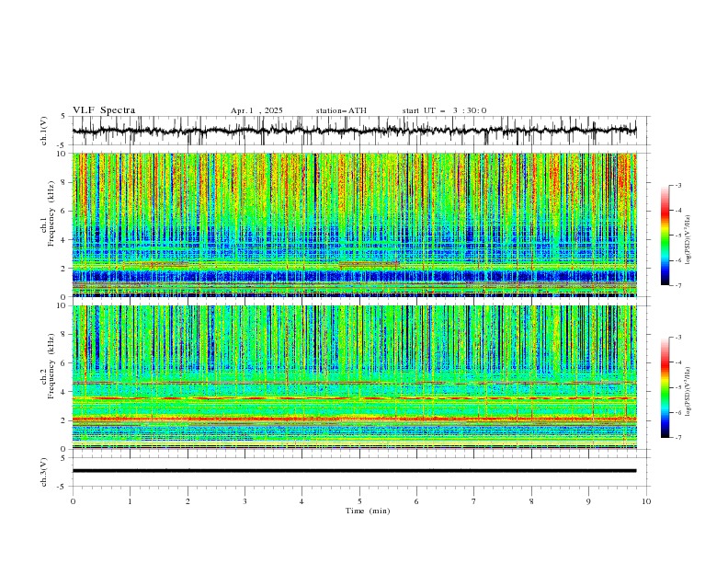Click time axis tick label '9'
The height and width of the screenshot is (563, 728).
point(588,501)
